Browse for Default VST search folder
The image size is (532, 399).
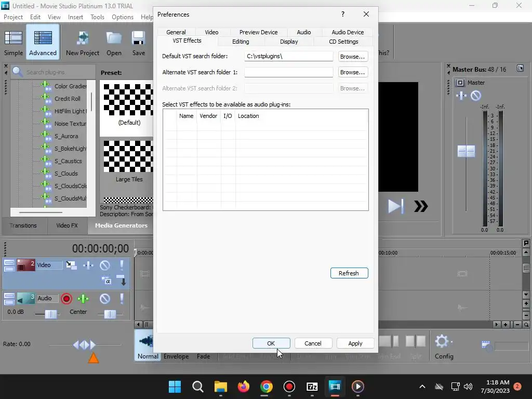pos(353,56)
